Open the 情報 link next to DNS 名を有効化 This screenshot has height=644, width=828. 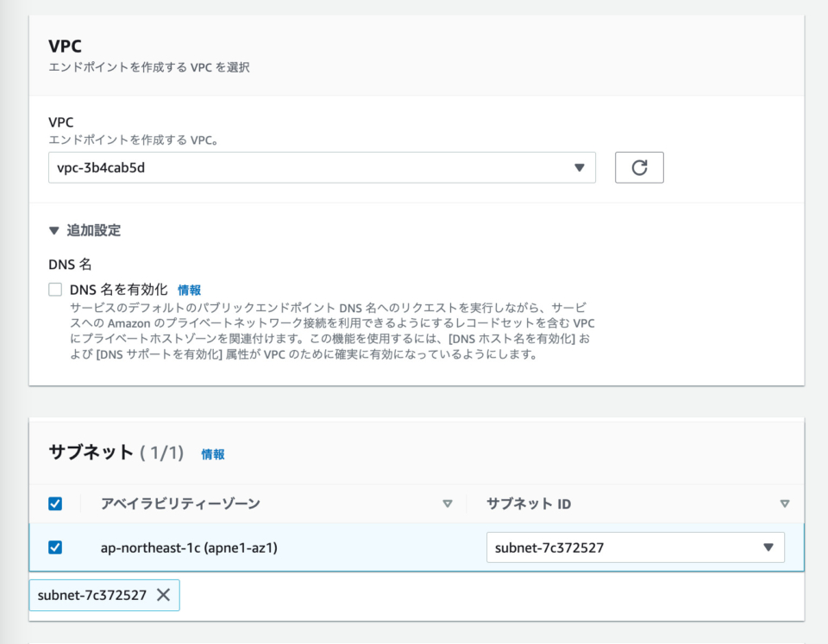click(189, 290)
